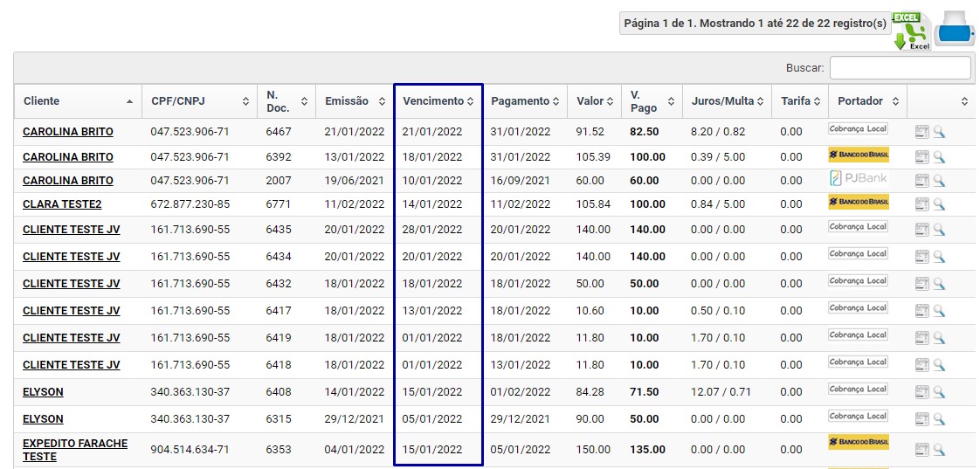Image resolution: width=980 pixels, height=469 pixels.
Task: Click receipt icon in document 6392 row
Action: pyautogui.click(x=921, y=157)
